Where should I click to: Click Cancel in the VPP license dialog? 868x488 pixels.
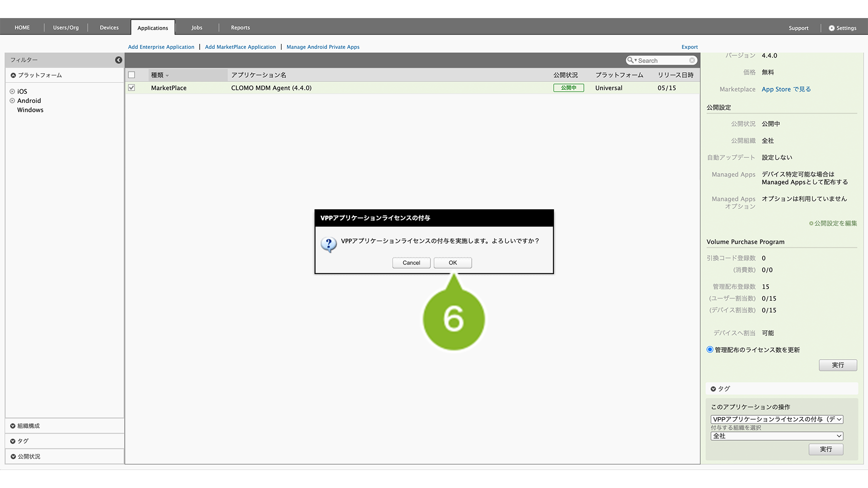click(x=411, y=263)
